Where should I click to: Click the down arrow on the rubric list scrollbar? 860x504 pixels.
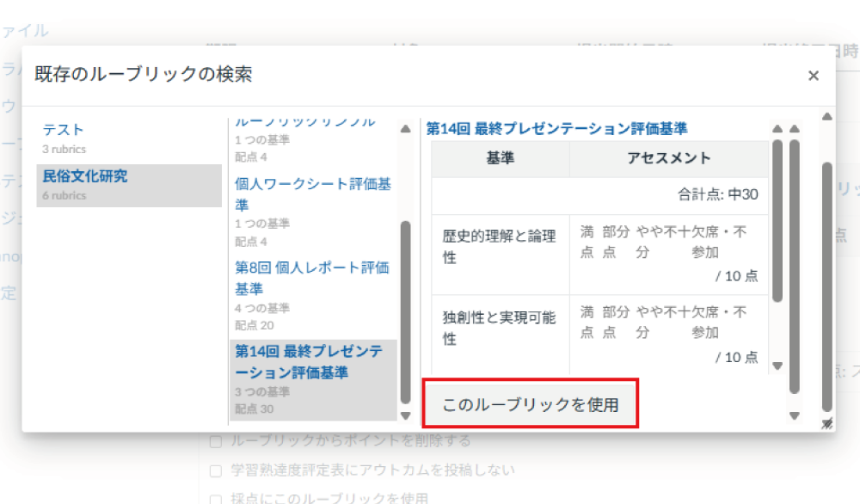pos(404,415)
